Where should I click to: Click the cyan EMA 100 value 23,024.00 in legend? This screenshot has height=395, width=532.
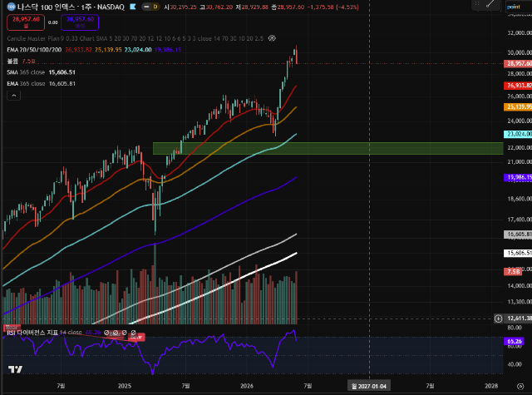[138, 50]
